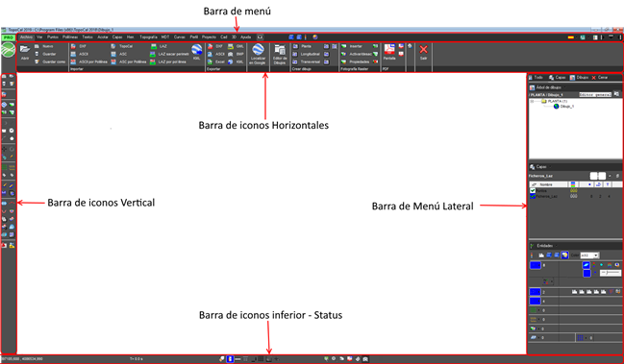The image size is (624, 364).
Task: Export to DXF
Action: point(215,46)
